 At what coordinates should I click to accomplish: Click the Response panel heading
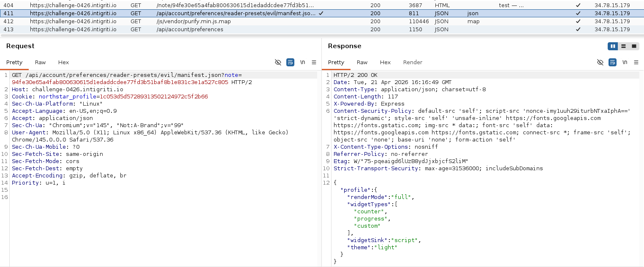coord(345,46)
